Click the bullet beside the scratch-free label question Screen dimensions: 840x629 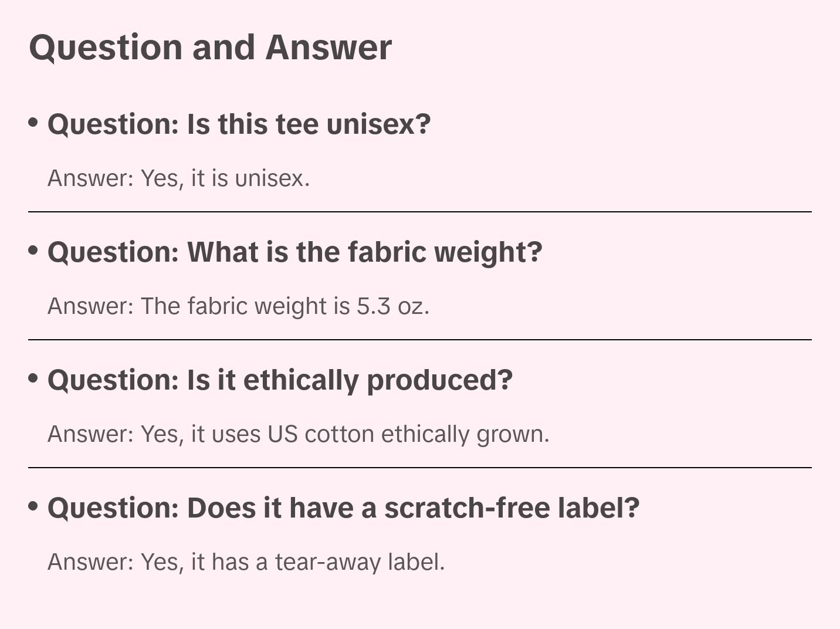pos(33,506)
